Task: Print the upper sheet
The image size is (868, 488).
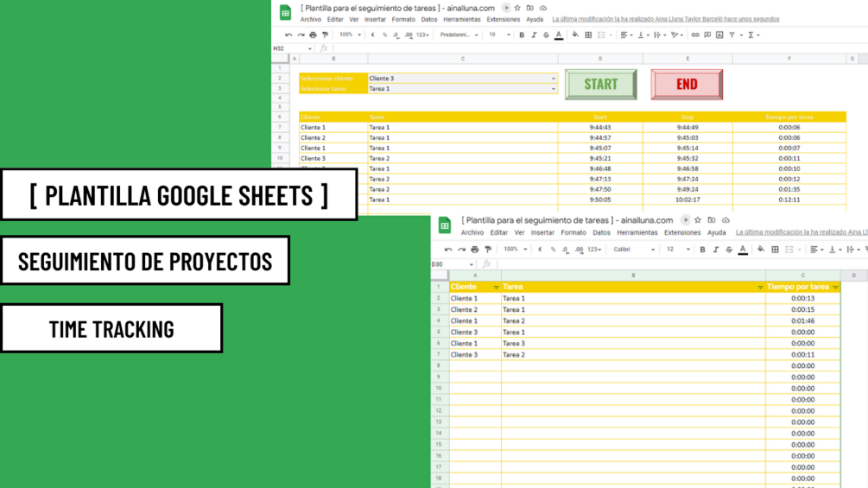Action: pos(313,35)
